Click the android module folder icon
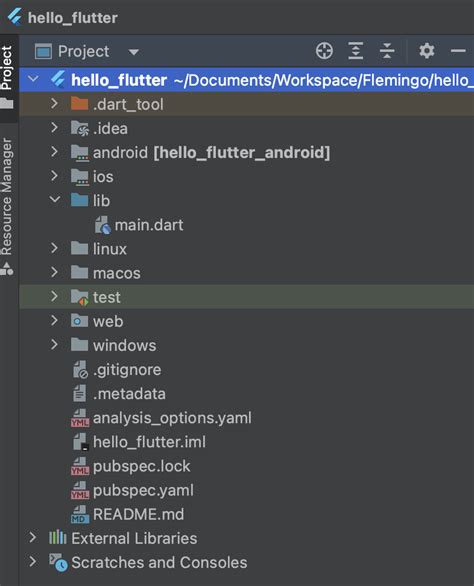Image resolution: width=474 pixels, height=586 pixels. coord(80,153)
